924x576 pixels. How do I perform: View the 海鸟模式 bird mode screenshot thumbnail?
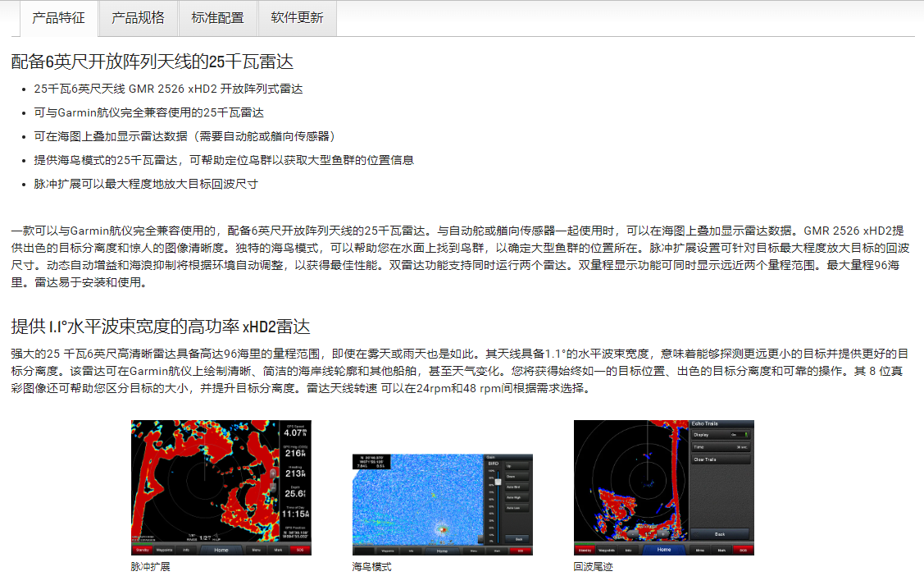click(443, 505)
